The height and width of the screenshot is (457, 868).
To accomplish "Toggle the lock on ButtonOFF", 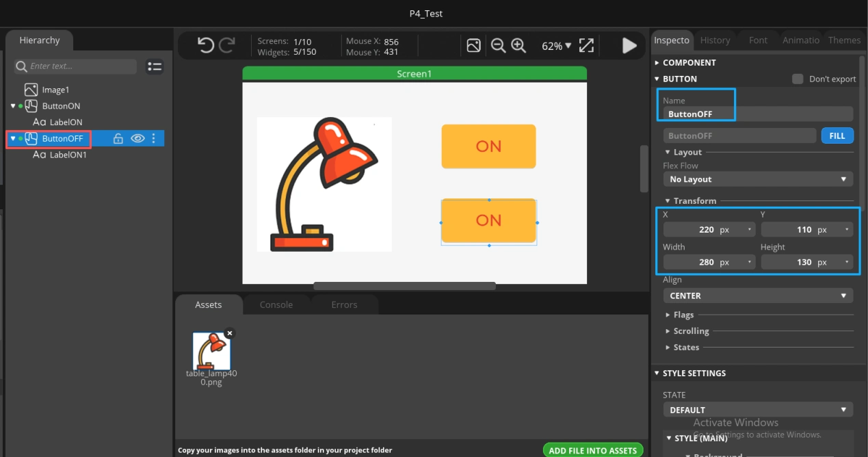I will pyautogui.click(x=118, y=139).
